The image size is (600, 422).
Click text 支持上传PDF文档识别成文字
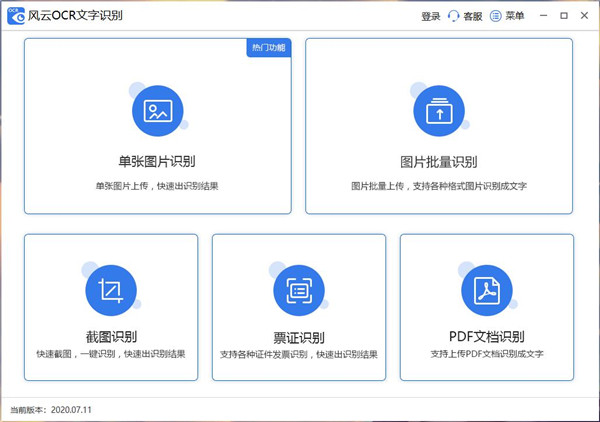click(487, 354)
